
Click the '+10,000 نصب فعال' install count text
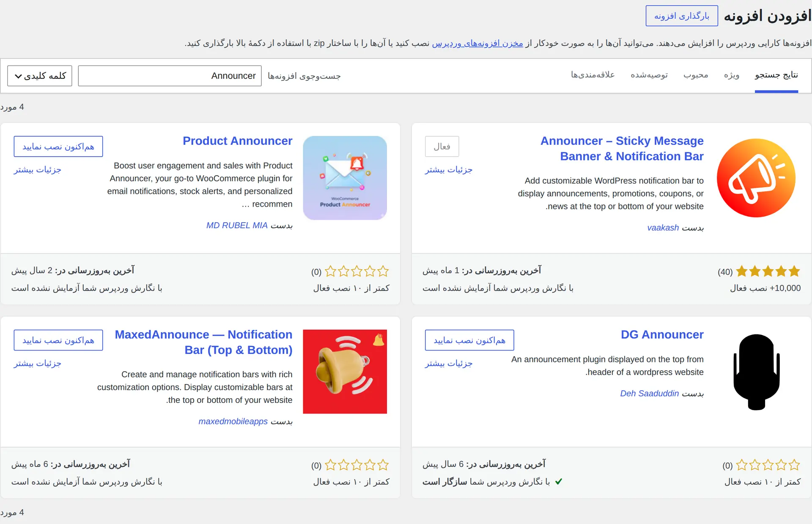pos(765,288)
